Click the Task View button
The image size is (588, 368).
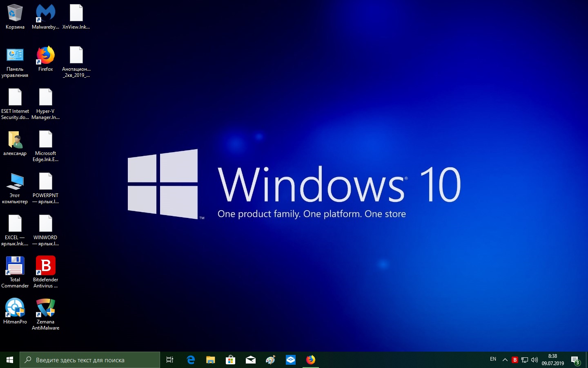[x=170, y=360]
